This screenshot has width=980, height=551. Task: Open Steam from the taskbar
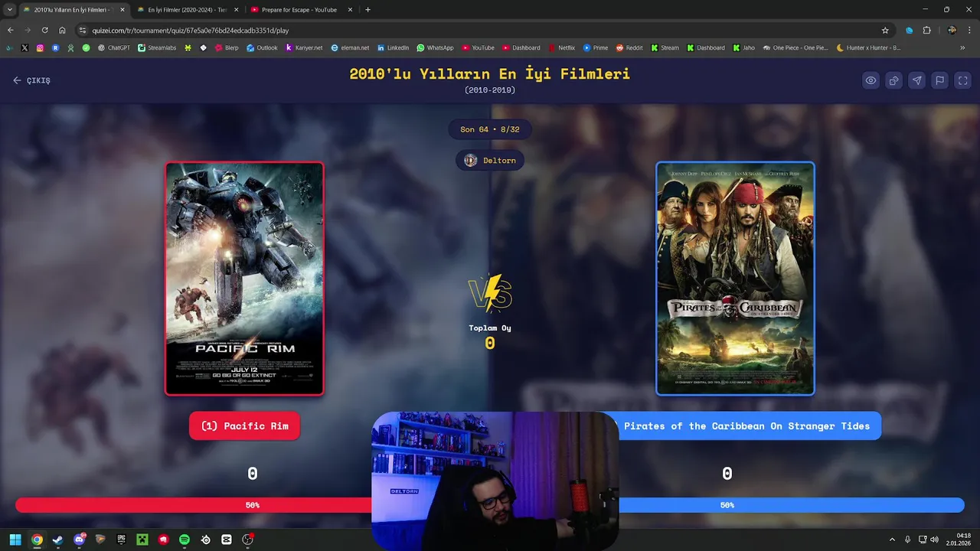[x=57, y=540]
